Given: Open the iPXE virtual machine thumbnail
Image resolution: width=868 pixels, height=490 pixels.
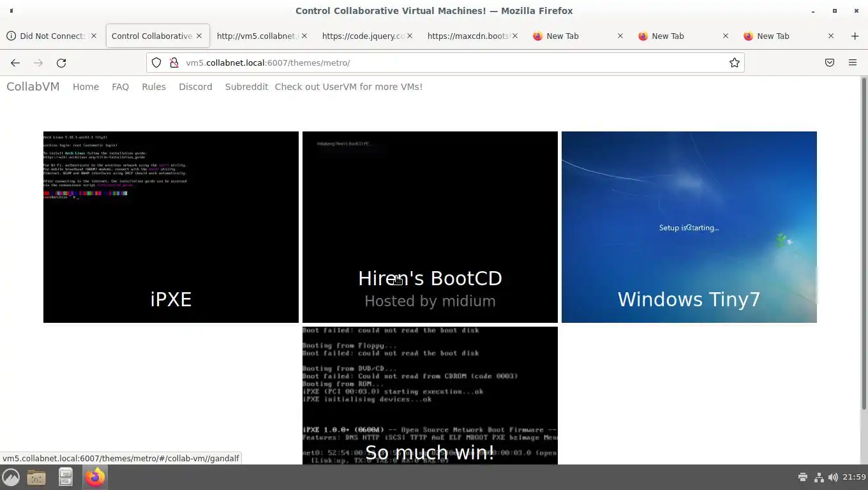Looking at the screenshot, I should pos(171,227).
